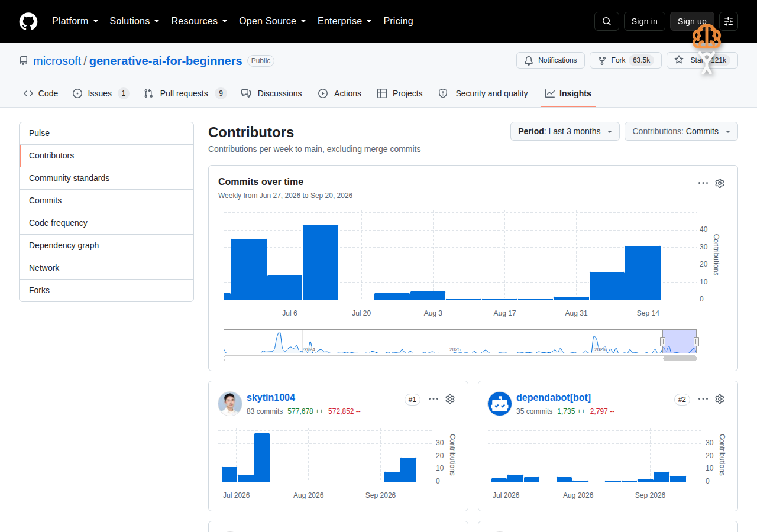The width and height of the screenshot is (757, 532).
Task: Click the gear icon in Commits over time
Action: click(x=720, y=183)
